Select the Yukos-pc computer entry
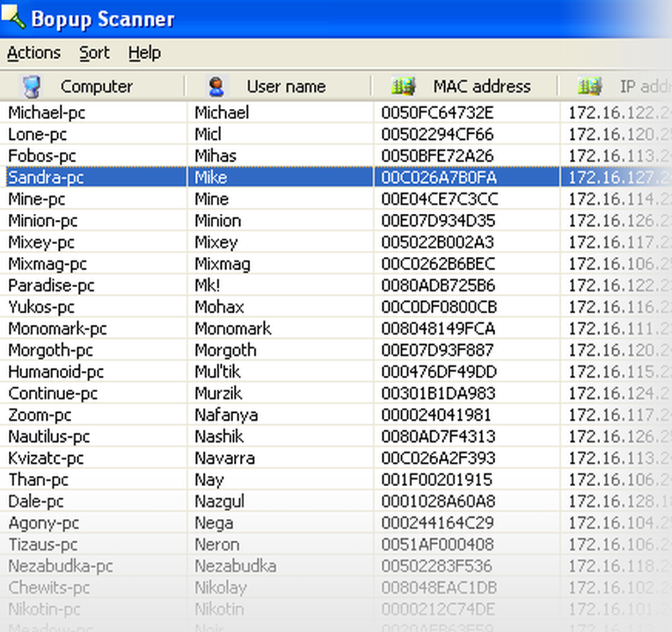The image size is (672, 632). point(42,307)
